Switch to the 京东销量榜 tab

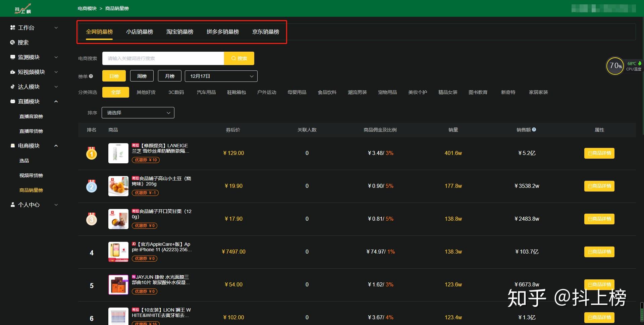266,32
